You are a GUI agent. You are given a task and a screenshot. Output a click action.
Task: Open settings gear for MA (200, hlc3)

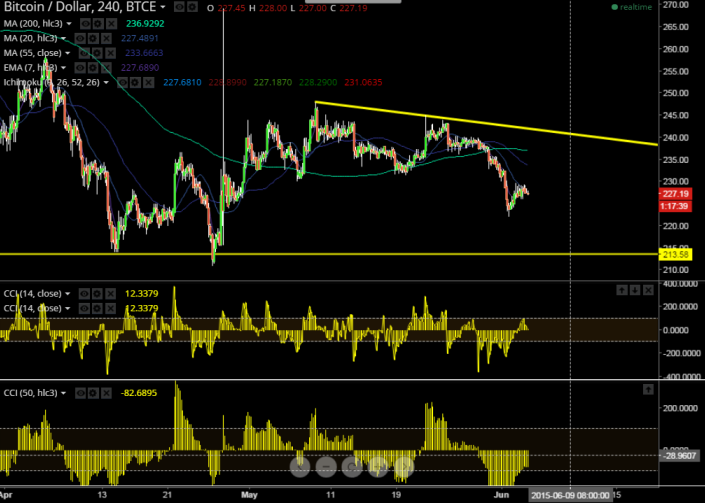(98, 23)
